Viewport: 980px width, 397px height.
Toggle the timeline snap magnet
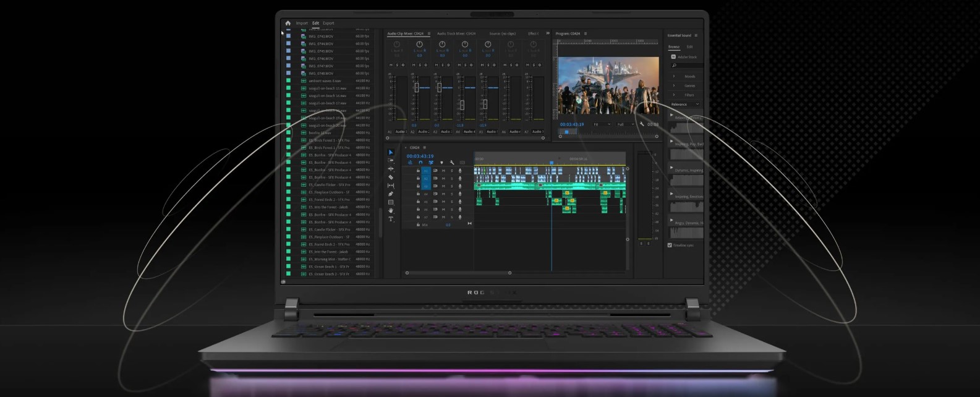tap(420, 163)
